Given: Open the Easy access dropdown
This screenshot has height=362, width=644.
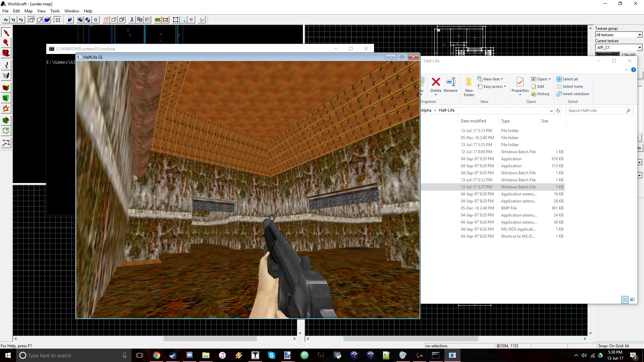Looking at the screenshot, I should point(491,86).
